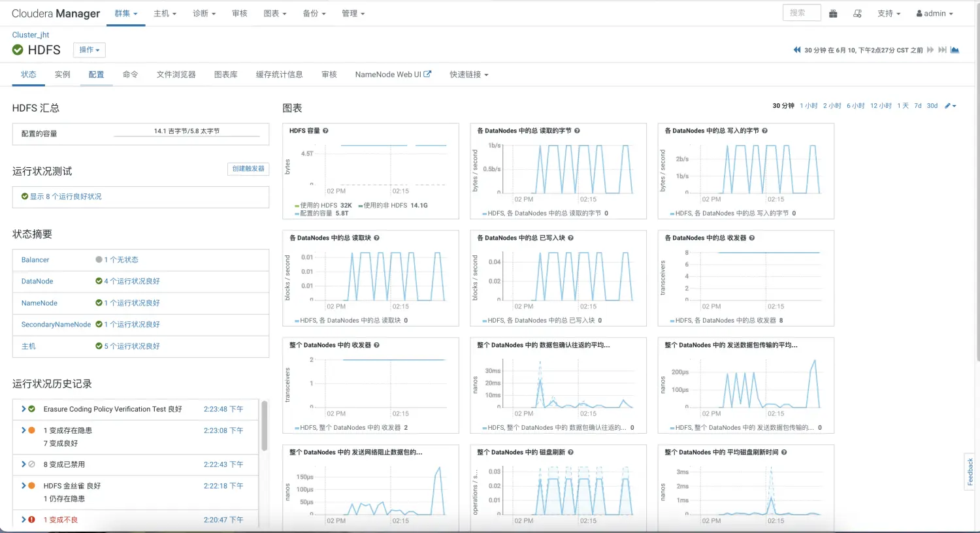Click help icon next to 总 读取块
This screenshot has width=980, height=533.
coord(376,238)
